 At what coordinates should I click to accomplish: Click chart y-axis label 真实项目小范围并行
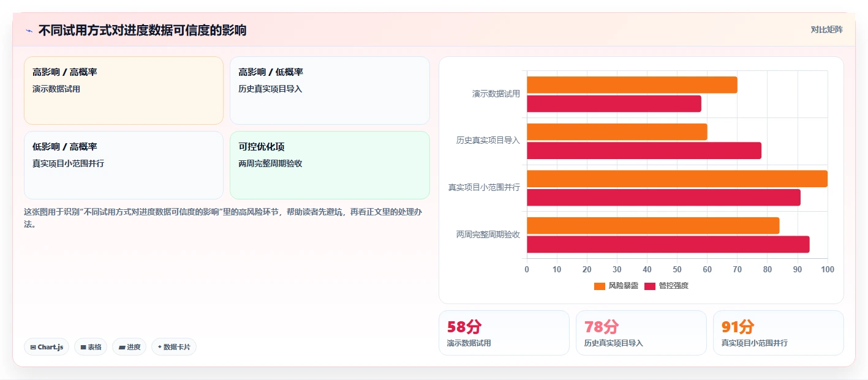pyautogui.click(x=485, y=187)
